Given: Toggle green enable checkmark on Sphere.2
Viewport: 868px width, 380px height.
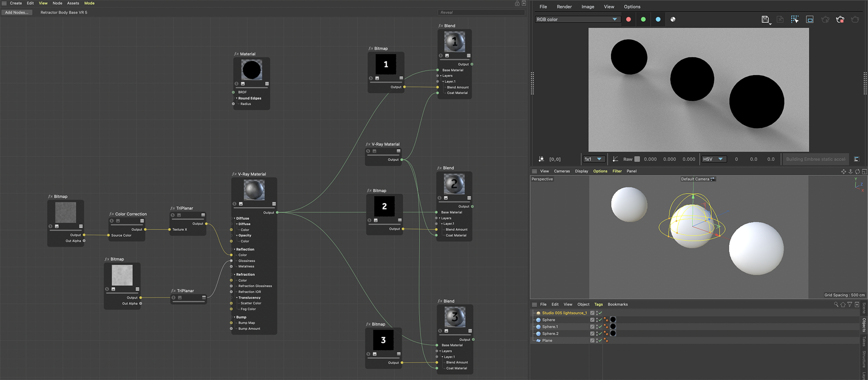Looking at the screenshot, I should (x=601, y=334).
